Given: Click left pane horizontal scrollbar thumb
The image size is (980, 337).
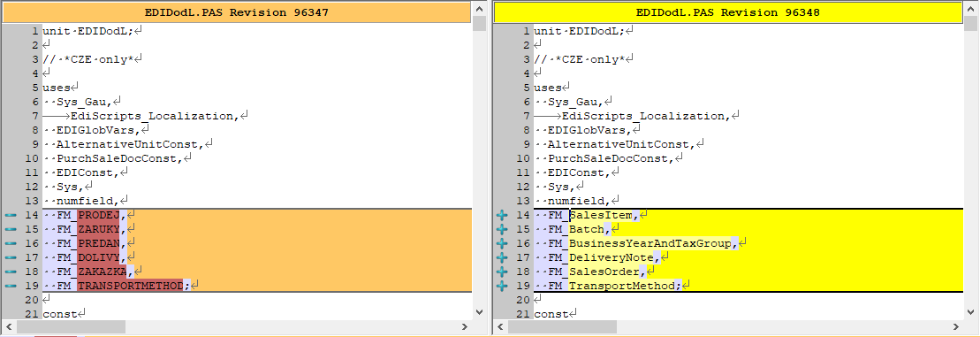Looking at the screenshot, I should coord(71,326).
